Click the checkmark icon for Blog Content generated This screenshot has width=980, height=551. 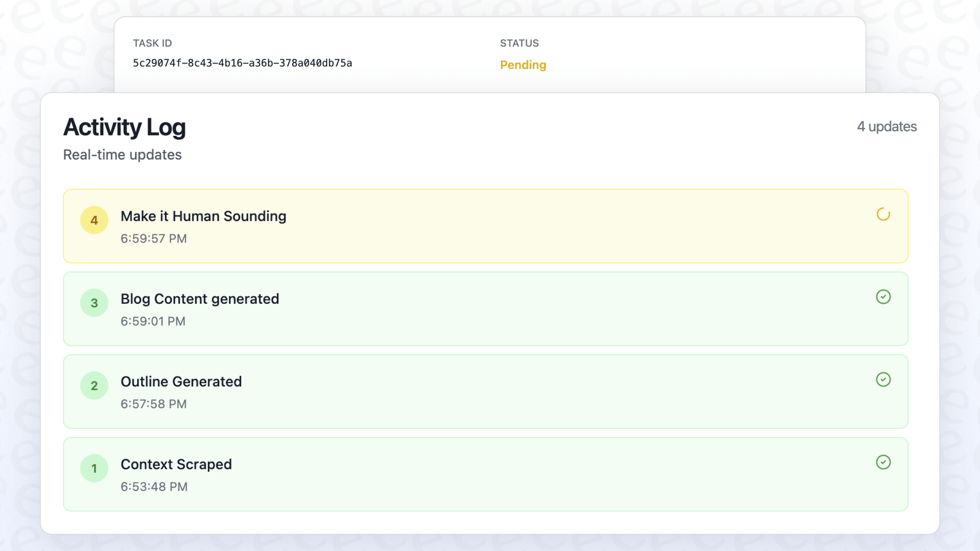(883, 297)
